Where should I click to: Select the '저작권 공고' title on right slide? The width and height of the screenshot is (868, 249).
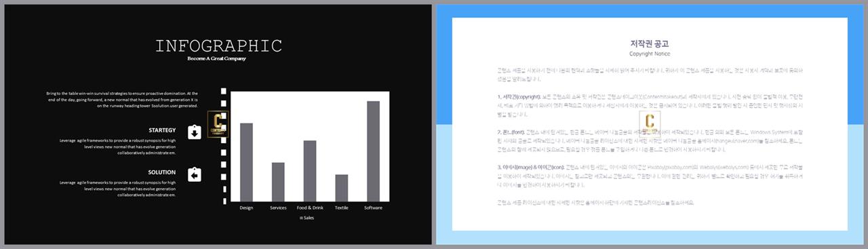(650, 43)
